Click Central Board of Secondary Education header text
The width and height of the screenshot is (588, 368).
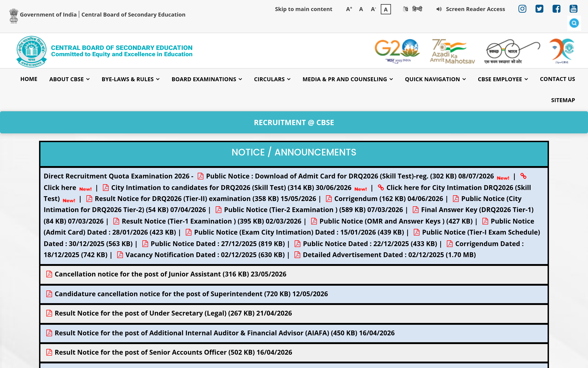click(x=133, y=14)
